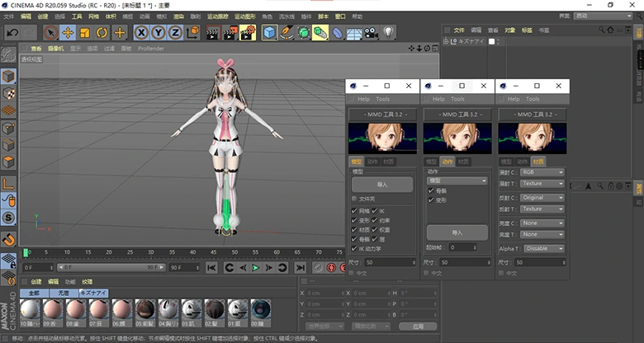Open the spline Pen tool icon
Viewport: 644px width, 343px height.
(x=286, y=32)
